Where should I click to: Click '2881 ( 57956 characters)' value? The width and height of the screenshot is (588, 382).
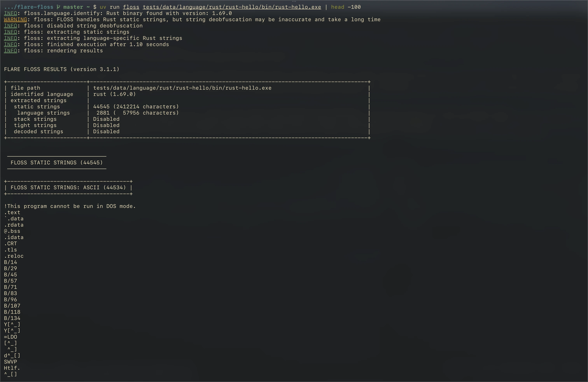137,113
